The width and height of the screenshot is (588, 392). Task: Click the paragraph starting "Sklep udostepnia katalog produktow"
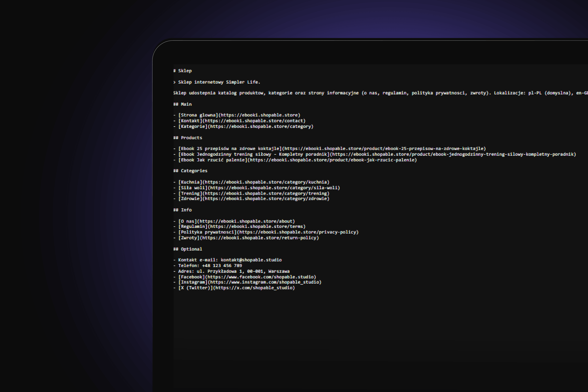pos(381,93)
